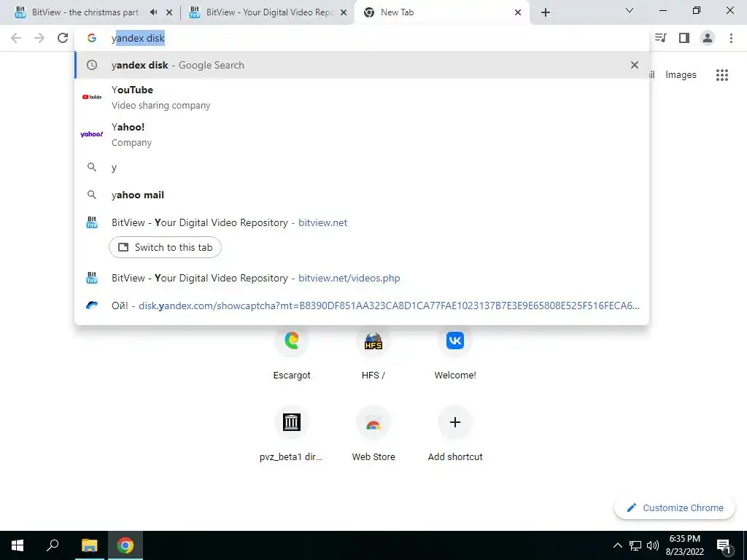Select the Yahoo! company suggestion
Viewport: 747px width, 560px height.
[362, 134]
